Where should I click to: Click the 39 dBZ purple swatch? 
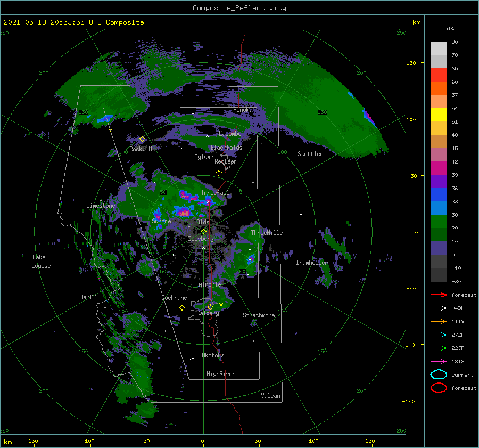pos(439,181)
